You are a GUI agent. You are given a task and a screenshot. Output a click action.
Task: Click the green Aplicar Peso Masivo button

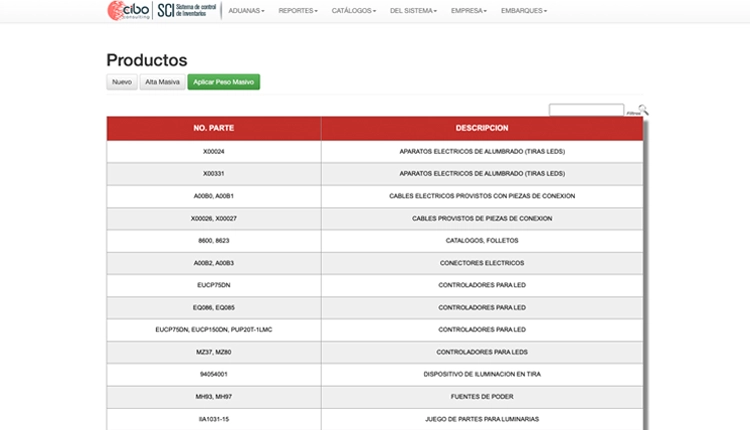(223, 82)
